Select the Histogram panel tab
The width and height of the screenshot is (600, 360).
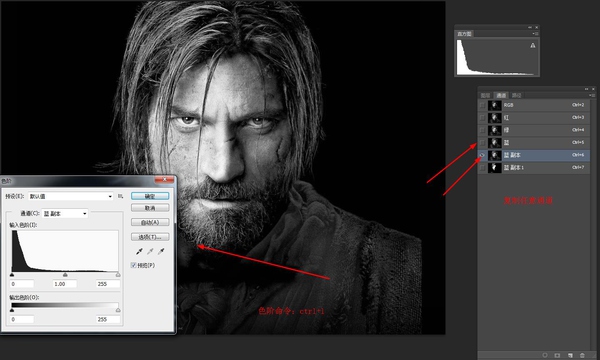(x=464, y=34)
